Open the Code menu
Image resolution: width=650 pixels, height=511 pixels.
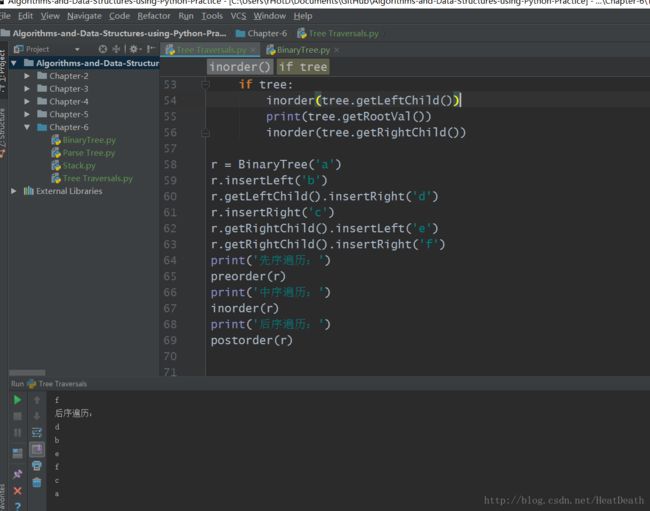tap(119, 16)
